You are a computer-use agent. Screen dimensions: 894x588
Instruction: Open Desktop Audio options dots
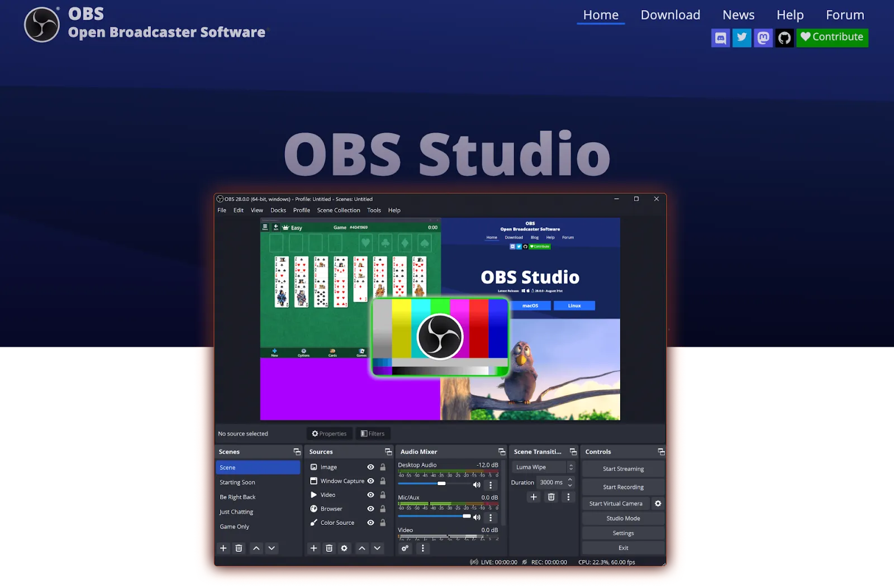(491, 485)
